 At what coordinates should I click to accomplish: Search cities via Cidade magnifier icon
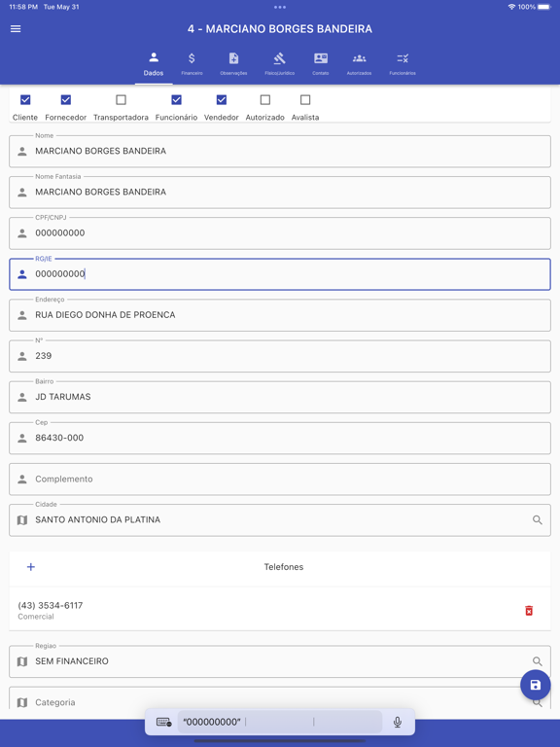[x=537, y=519]
